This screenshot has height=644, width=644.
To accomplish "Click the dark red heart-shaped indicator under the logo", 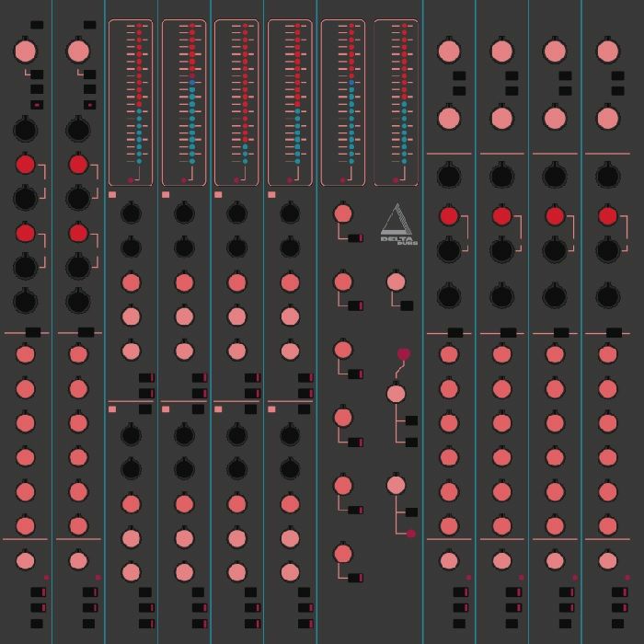I will pos(404,354).
